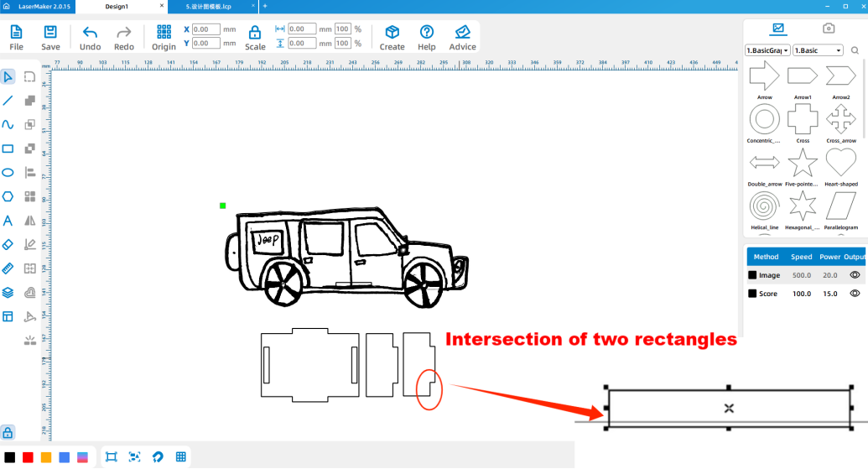Open the layers stack tool

pyautogui.click(x=8, y=292)
